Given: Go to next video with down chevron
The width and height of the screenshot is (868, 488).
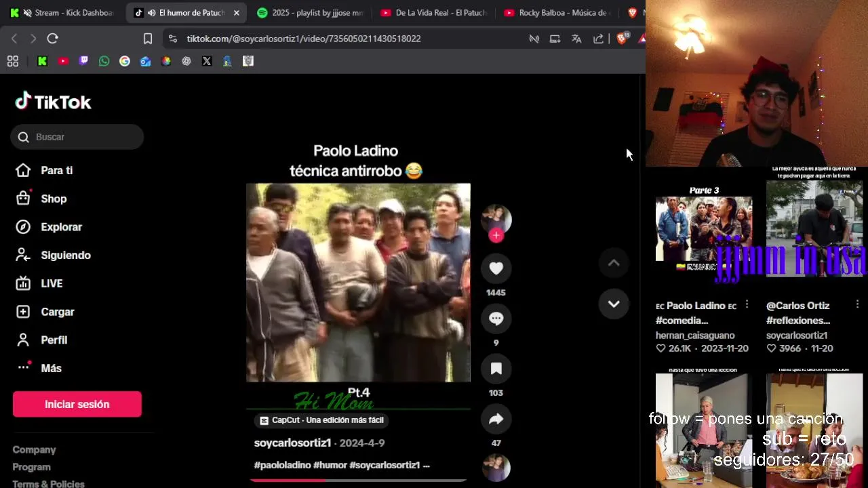Looking at the screenshot, I should pos(614,304).
